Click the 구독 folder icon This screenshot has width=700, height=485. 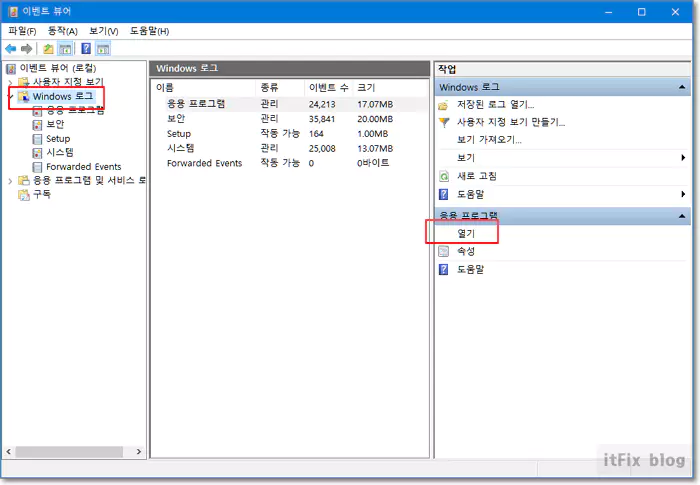[x=24, y=194]
